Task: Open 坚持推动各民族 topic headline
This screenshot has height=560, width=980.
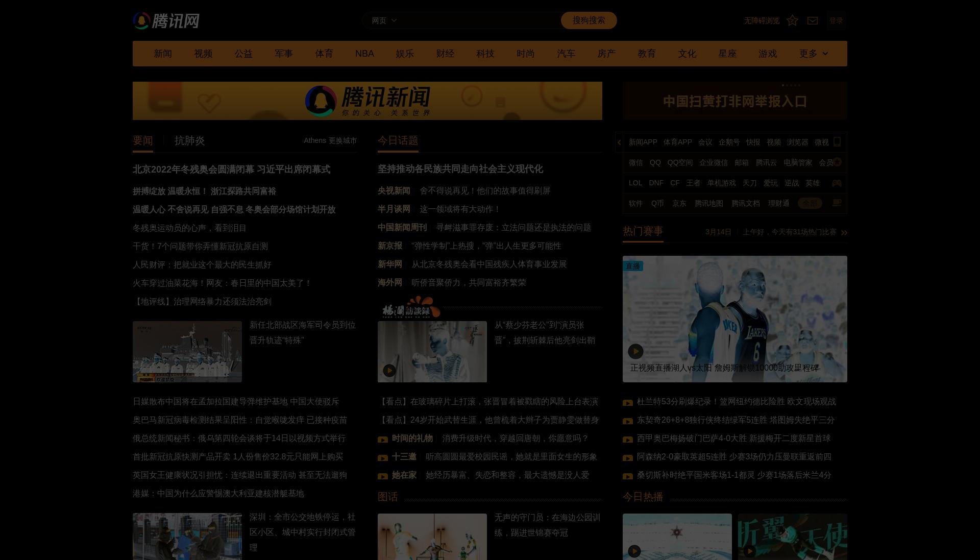Action: [460, 168]
